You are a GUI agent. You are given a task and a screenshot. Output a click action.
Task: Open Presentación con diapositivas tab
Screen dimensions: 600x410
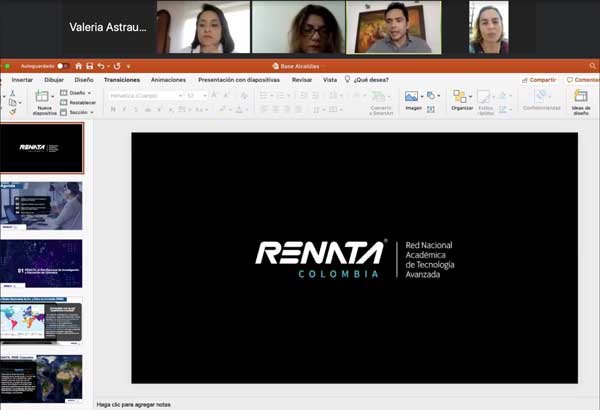click(x=239, y=80)
